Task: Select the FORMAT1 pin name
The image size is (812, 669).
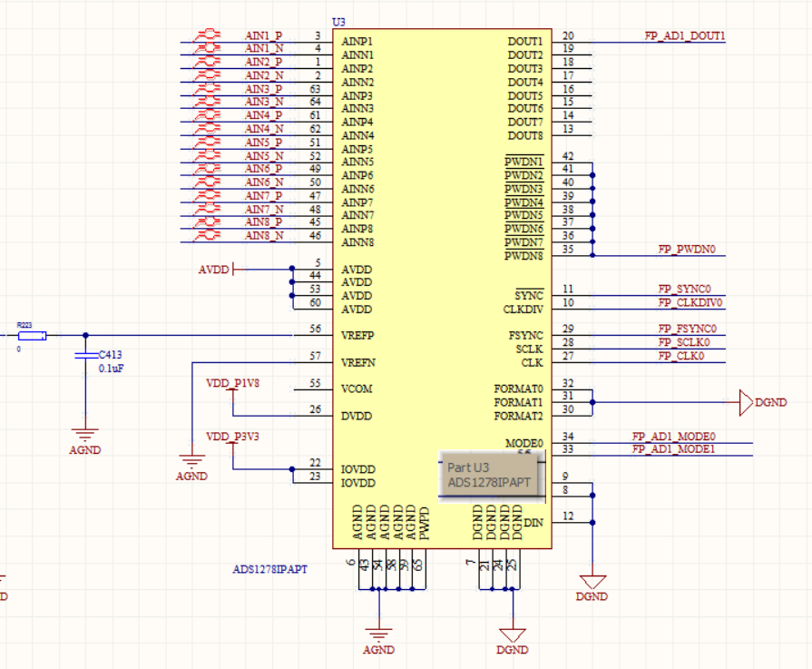Action: [518, 403]
